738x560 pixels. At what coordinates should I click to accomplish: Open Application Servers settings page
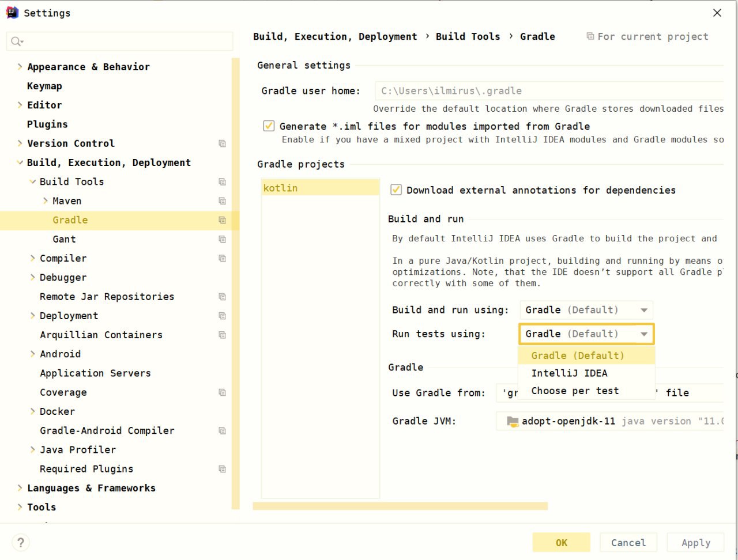coord(95,373)
